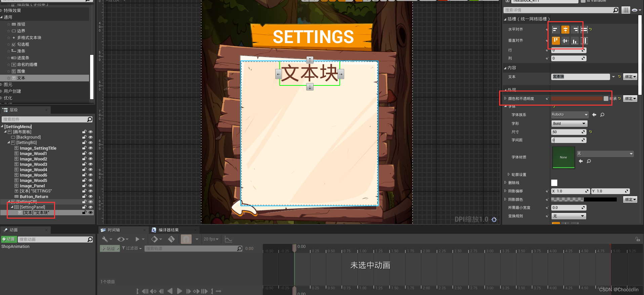Jump to next keyframe in timeline
Screen dimensions: 644x295
196,291
